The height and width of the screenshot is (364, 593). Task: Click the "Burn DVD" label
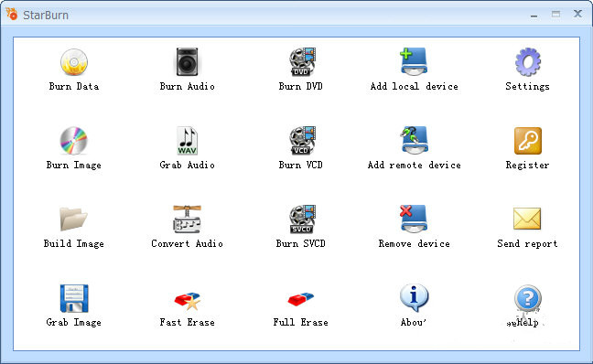pyautogui.click(x=301, y=87)
